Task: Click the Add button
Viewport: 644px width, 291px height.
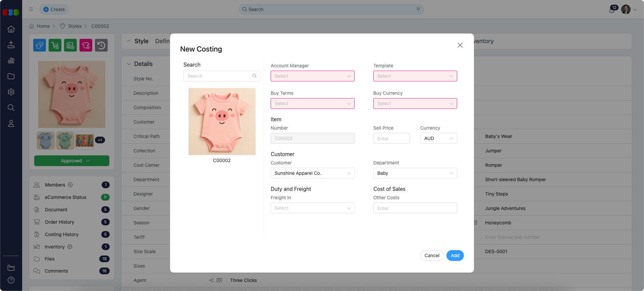Action: coord(455,256)
